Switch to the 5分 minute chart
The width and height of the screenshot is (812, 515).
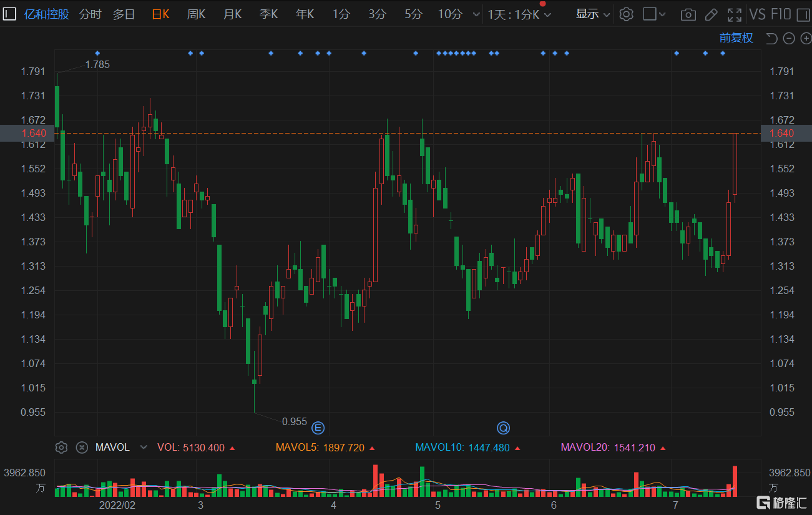(413, 14)
